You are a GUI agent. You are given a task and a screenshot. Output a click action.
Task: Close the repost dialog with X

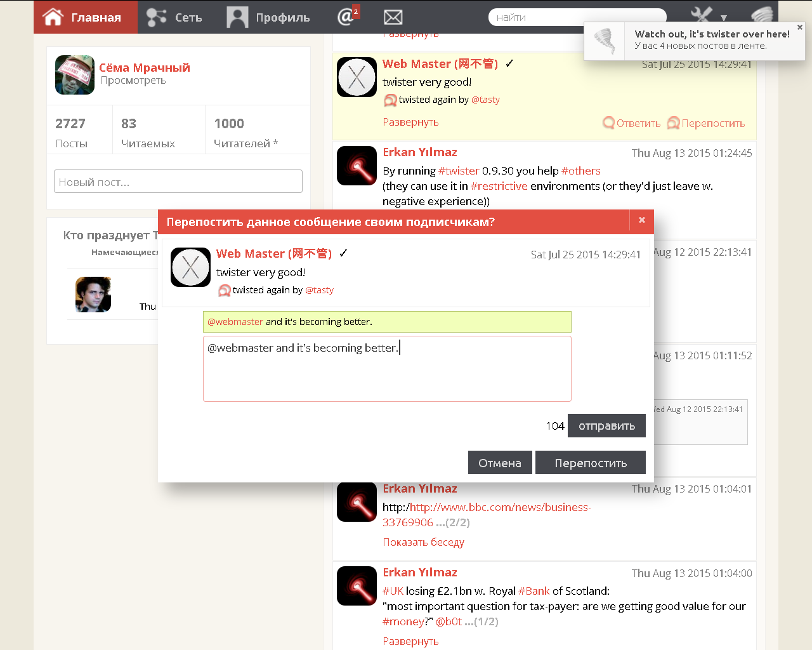coord(641,220)
